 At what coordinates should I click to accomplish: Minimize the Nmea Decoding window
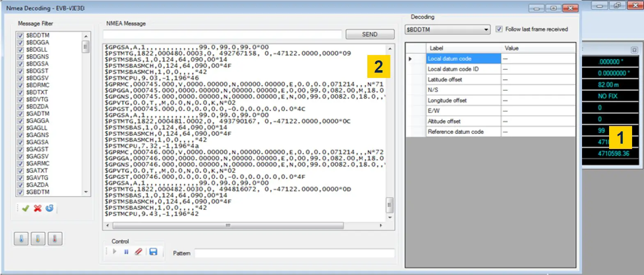coord(536,8)
